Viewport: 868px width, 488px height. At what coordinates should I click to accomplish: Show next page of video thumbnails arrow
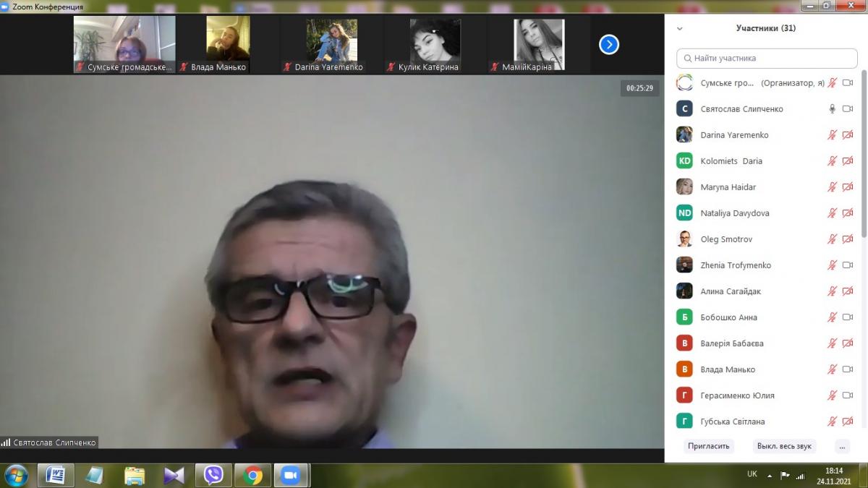point(609,45)
